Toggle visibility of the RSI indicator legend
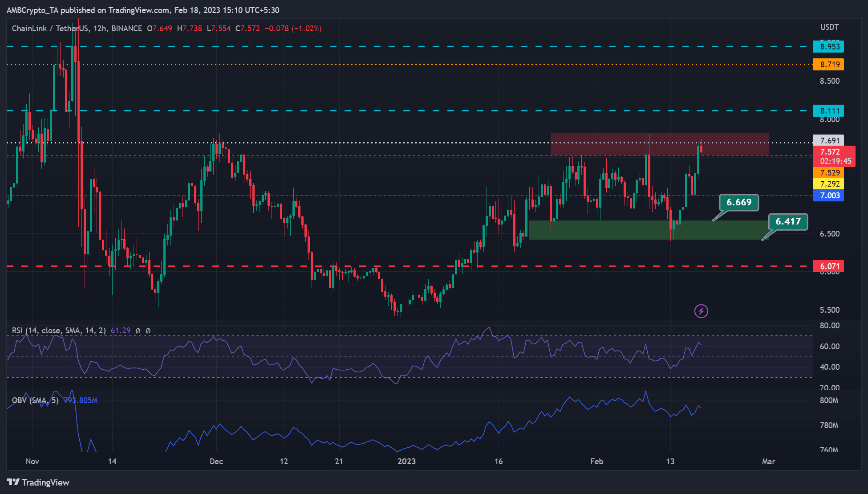 point(58,331)
